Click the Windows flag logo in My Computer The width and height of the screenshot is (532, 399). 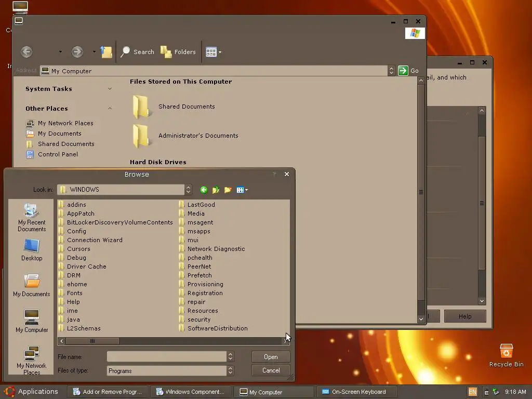point(415,33)
